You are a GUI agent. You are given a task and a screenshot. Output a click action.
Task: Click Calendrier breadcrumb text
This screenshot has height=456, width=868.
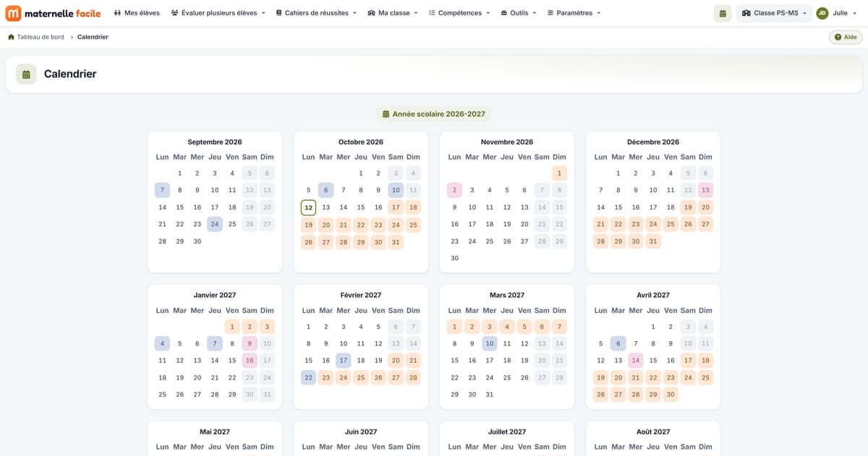(93, 37)
